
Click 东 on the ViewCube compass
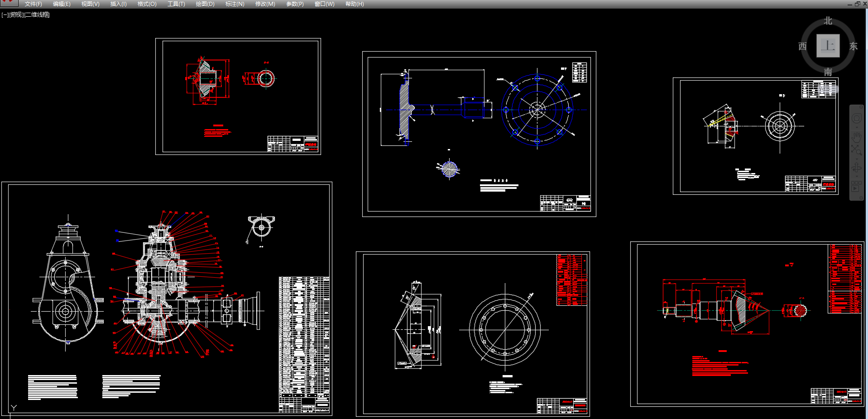click(854, 46)
